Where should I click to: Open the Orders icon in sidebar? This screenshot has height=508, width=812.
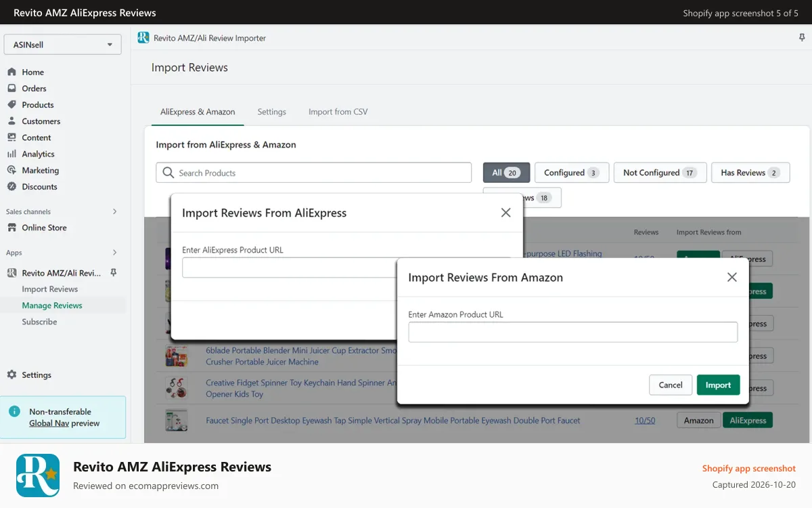(x=12, y=88)
